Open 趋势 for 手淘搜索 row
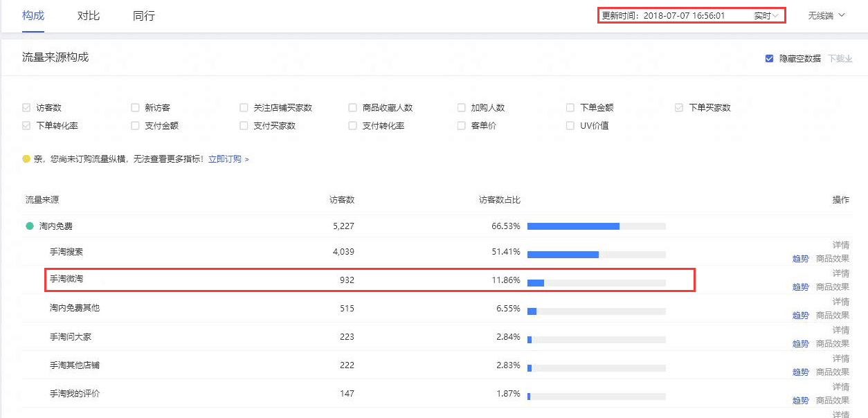The height and width of the screenshot is (418, 868). [x=801, y=259]
